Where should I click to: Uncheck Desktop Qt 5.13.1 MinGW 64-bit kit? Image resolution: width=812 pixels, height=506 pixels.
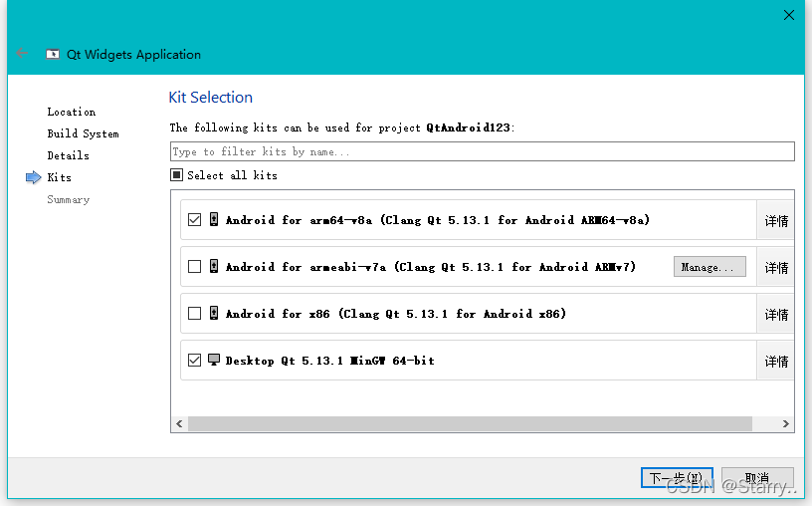(x=194, y=360)
